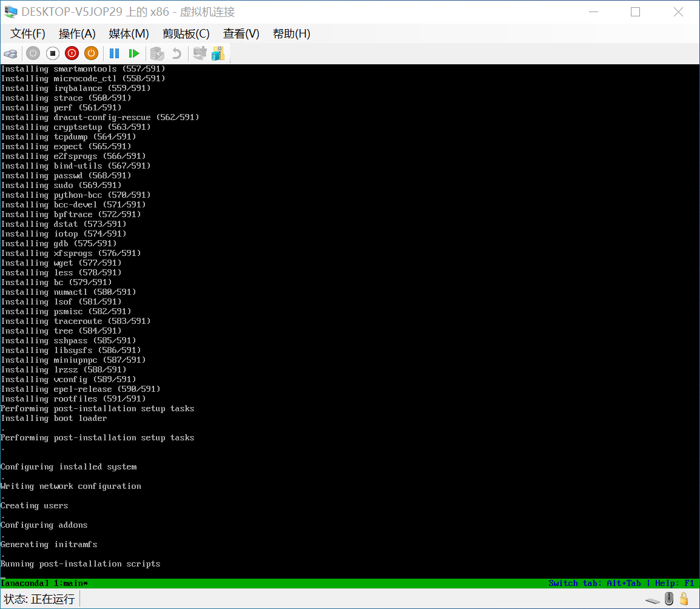Viewport: 700px width, 609px height.
Task: Click line "Installing epel-release (590/591)"
Action: (80, 389)
